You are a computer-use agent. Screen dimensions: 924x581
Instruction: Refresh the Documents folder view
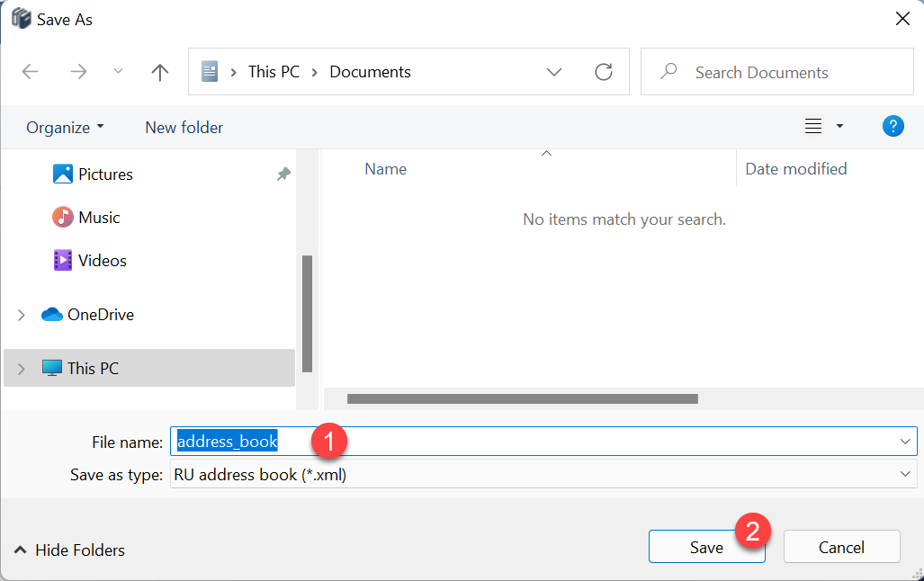[604, 72]
